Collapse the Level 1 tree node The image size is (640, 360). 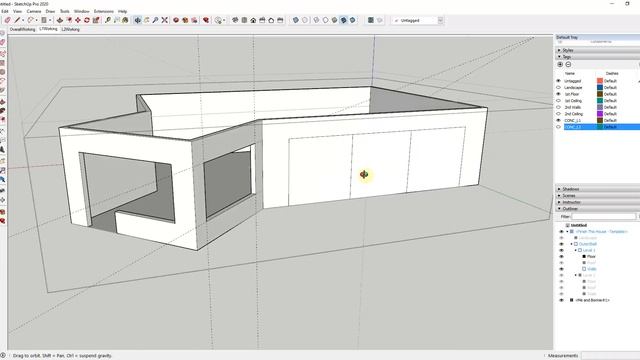point(576,250)
